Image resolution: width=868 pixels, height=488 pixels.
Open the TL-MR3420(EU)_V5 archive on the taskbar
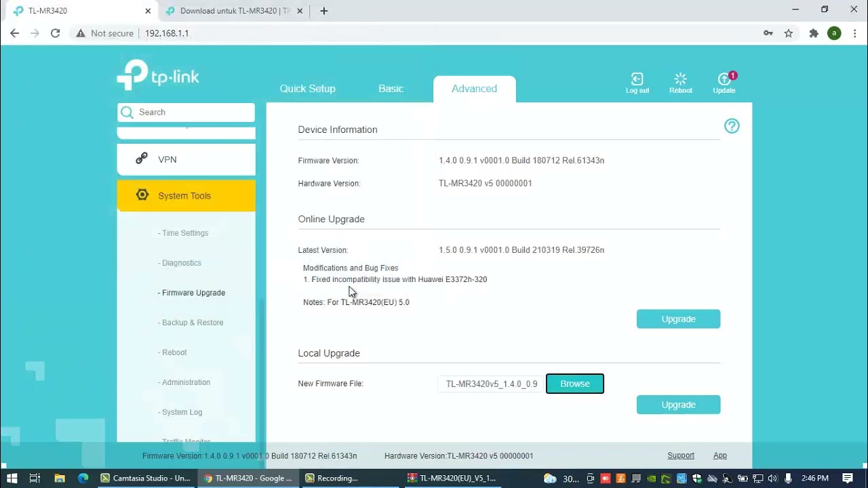click(x=453, y=478)
